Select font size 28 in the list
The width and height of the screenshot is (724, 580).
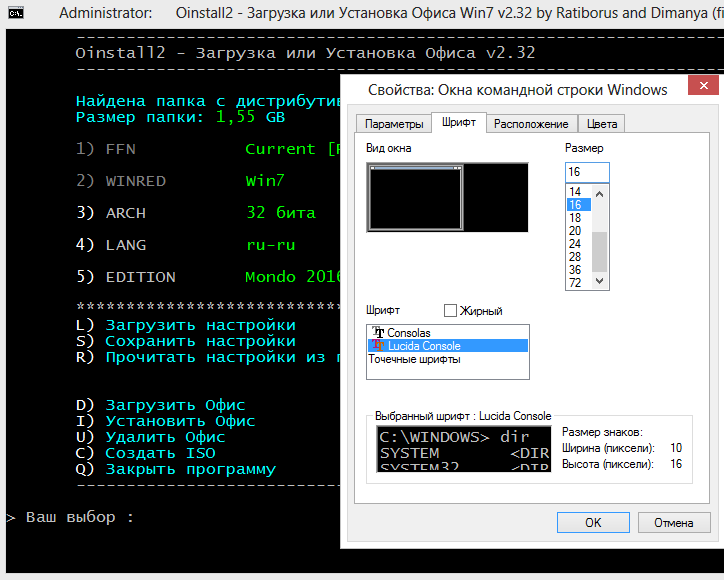pos(578,256)
